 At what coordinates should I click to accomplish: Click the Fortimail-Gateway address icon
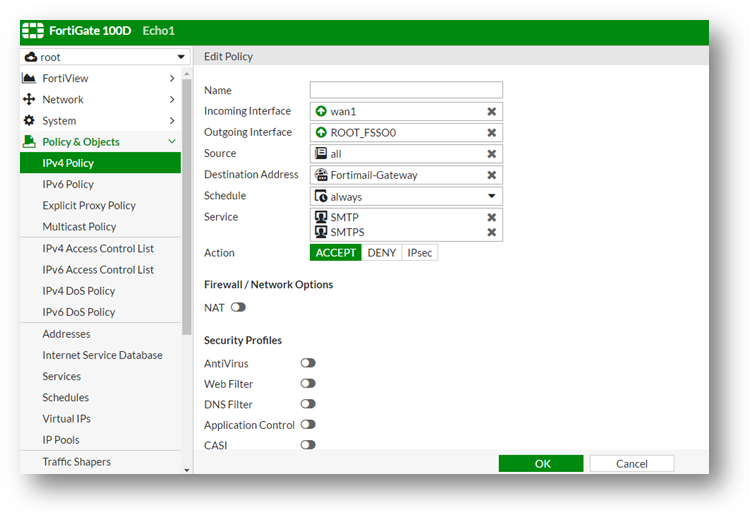pos(321,175)
